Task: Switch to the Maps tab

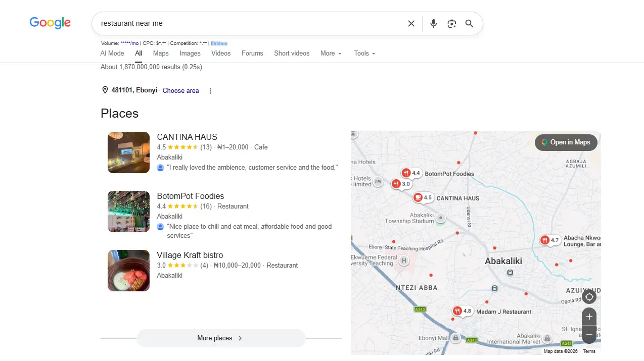Action: click(x=161, y=53)
